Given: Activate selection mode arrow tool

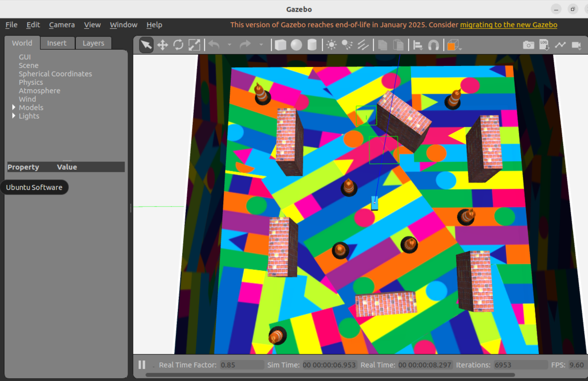Looking at the screenshot, I should click(146, 45).
